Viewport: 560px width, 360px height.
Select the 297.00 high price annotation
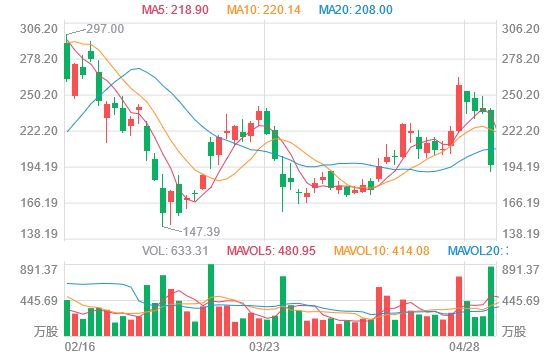click(105, 29)
